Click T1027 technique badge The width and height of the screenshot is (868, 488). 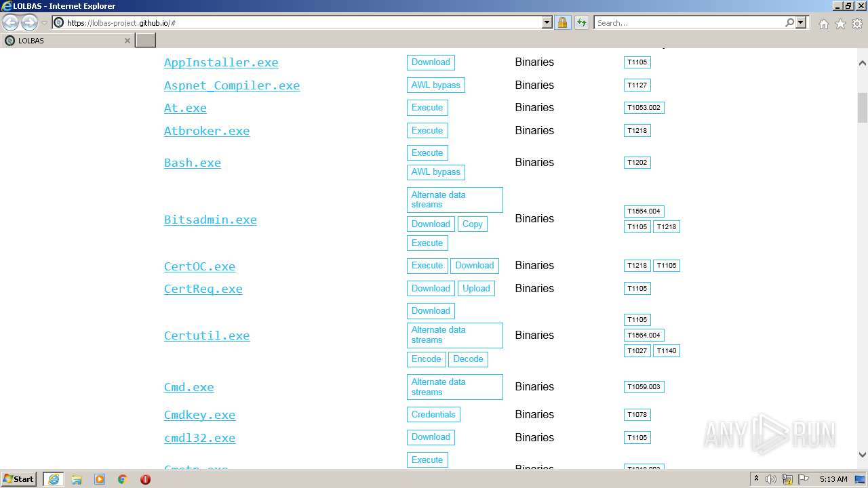[x=637, y=351]
